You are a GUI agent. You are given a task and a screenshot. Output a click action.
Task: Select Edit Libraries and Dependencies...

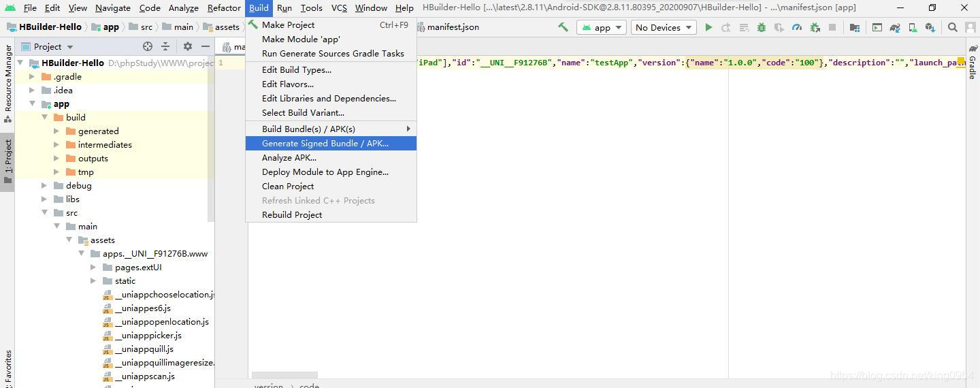(331, 98)
